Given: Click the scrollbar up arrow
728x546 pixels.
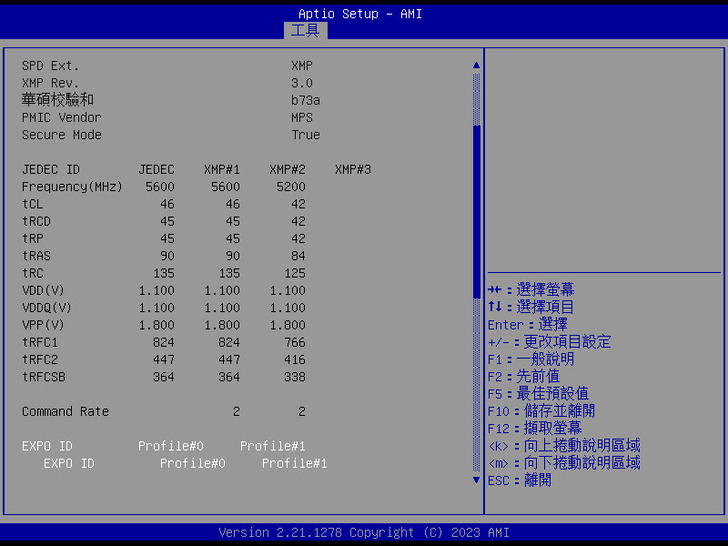Looking at the screenshot, I should point(476,65).
